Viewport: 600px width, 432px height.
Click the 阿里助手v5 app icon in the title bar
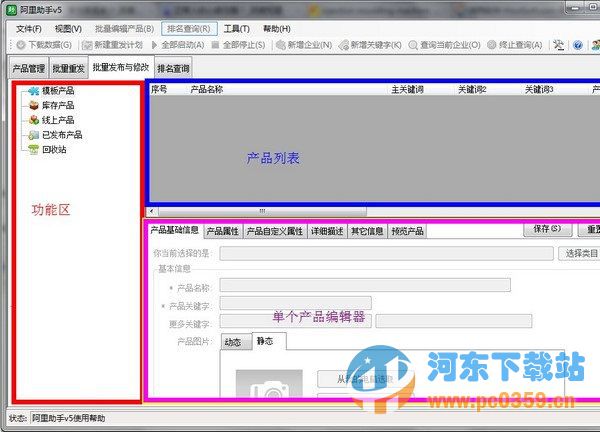12,10
